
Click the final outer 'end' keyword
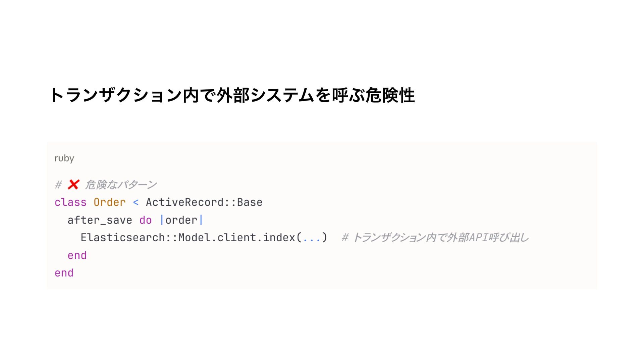point(64,273)
